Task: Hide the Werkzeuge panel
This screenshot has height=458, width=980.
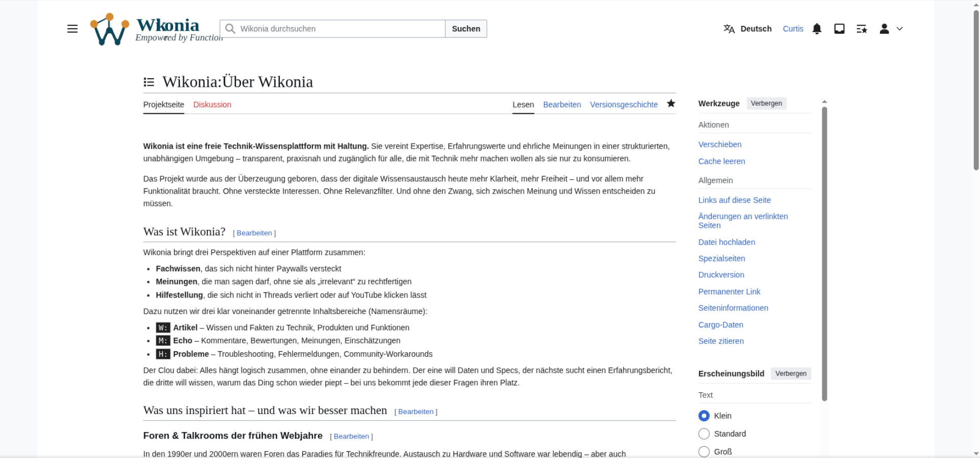Action: pyautogui.click(x=766, y=104)
